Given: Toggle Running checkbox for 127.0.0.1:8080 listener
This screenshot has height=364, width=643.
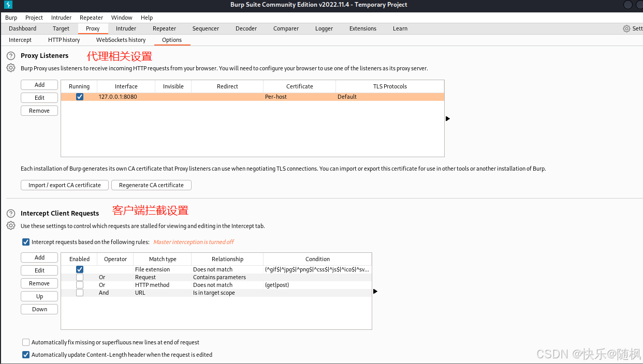Looking at the screenshot, I should pyautogui.click(x=79, y=97).
